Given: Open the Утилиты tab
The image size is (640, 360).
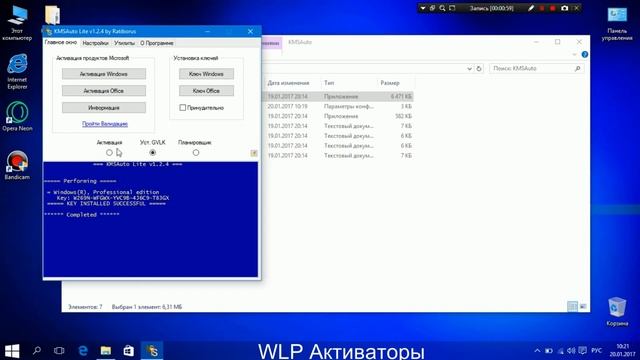Looking at the screenshot, I should click(x=124, y=43).
